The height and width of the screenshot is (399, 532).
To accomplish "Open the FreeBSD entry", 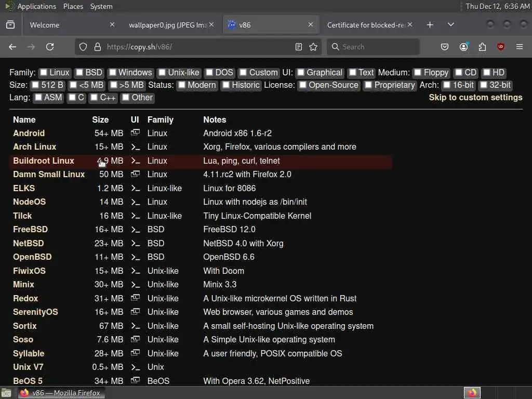I will (30, 229).
